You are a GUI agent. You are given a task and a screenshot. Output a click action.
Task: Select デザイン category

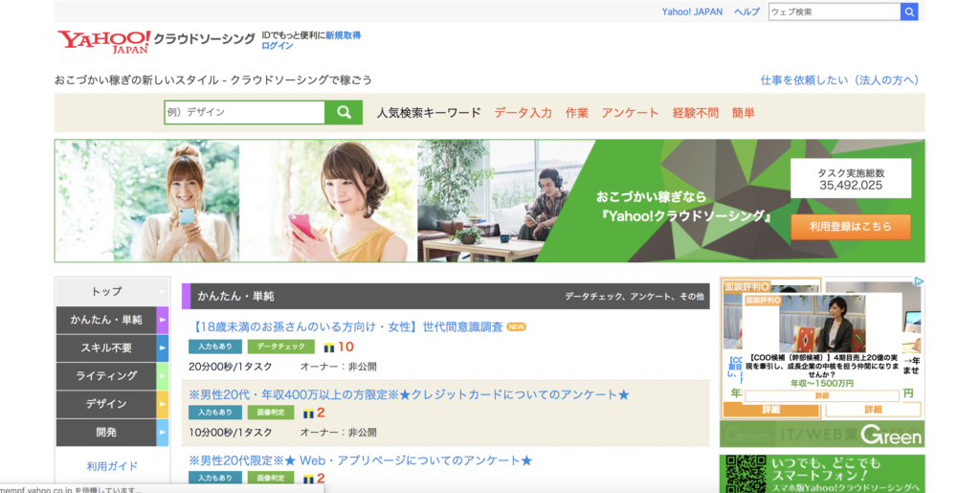point(106,404)
